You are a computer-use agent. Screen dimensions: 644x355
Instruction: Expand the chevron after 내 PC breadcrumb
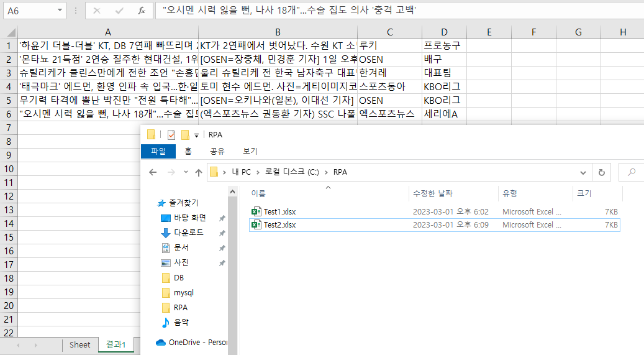pos(258,172)
